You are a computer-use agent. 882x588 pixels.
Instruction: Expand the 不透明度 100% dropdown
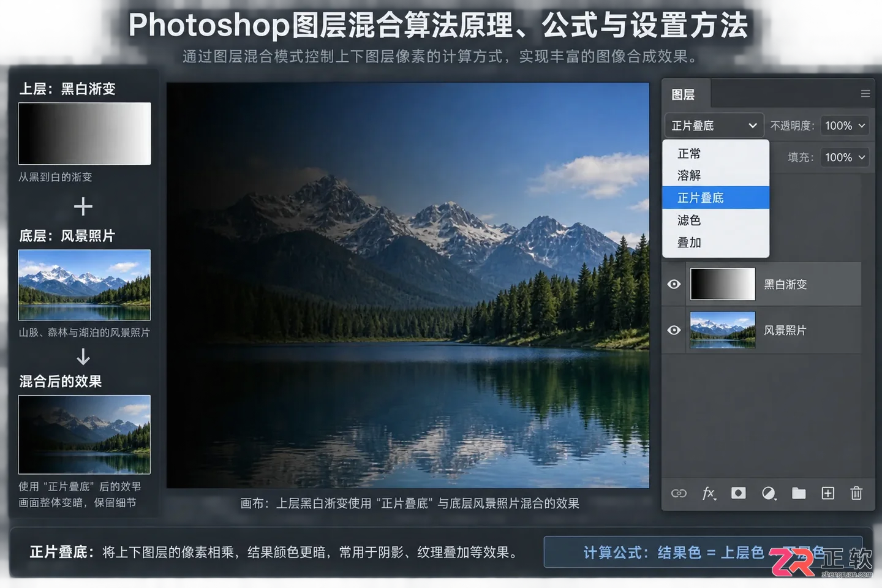click(845, 126)
